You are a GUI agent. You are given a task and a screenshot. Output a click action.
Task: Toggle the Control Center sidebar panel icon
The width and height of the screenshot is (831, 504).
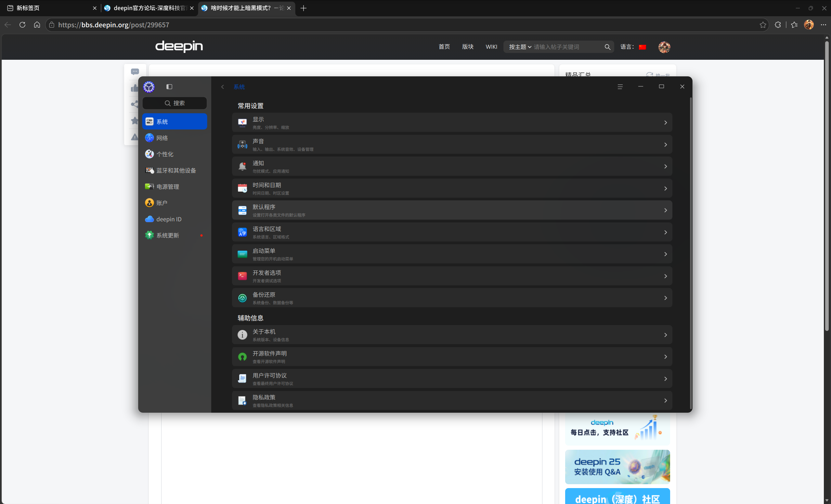(169, 87)
